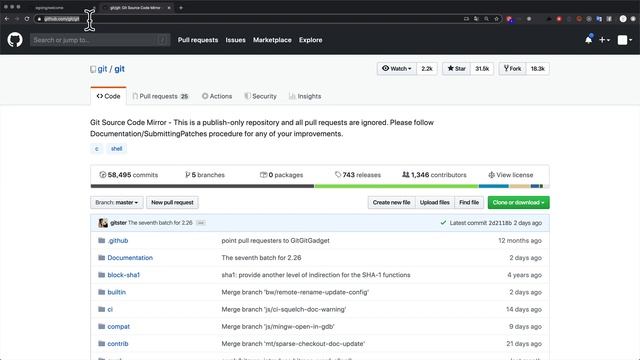The image size is (640, 360).
Task: Click the Documentation folder icon
Action: (x=102, y=258)
